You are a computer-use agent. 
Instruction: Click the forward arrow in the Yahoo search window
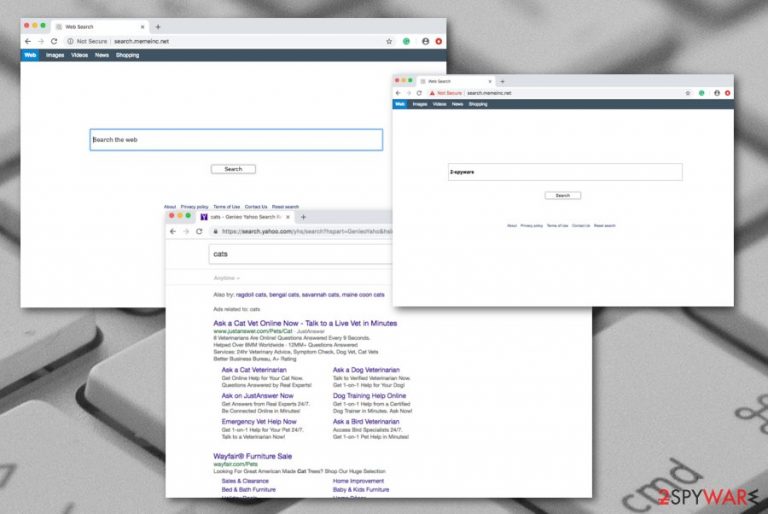point(186,231)
